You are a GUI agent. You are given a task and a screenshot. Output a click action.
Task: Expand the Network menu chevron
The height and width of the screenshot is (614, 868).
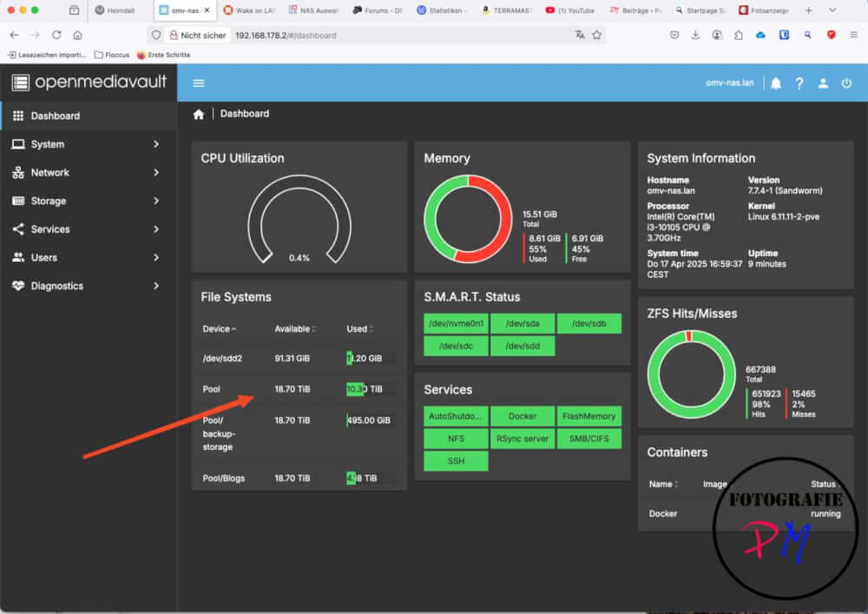coord(156,172)
